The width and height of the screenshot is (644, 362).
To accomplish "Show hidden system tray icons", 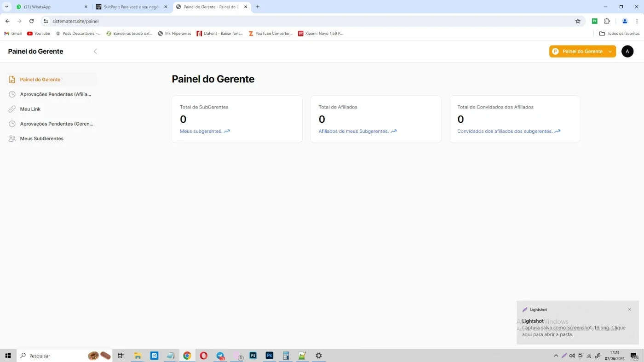I will point(556,356).
